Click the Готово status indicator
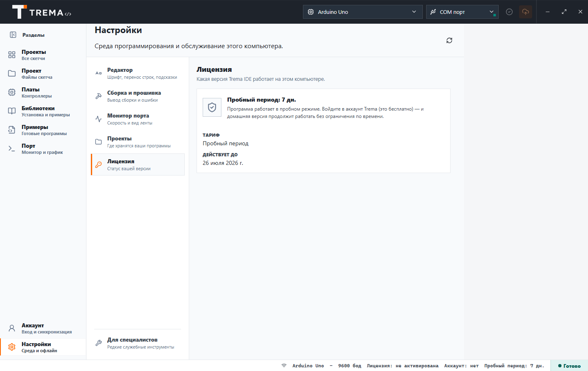588x371 pixels. coord(569,366)
